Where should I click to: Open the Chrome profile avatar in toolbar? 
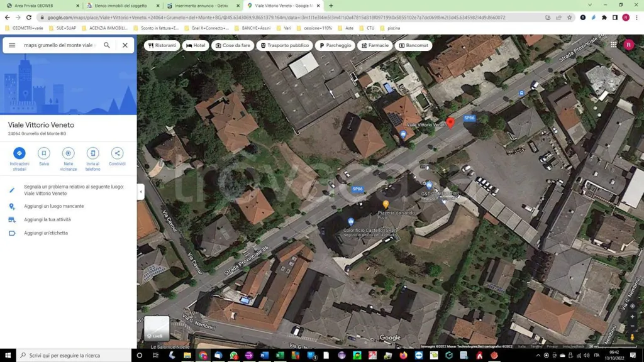pyautogui.click(x=626, y=18)
